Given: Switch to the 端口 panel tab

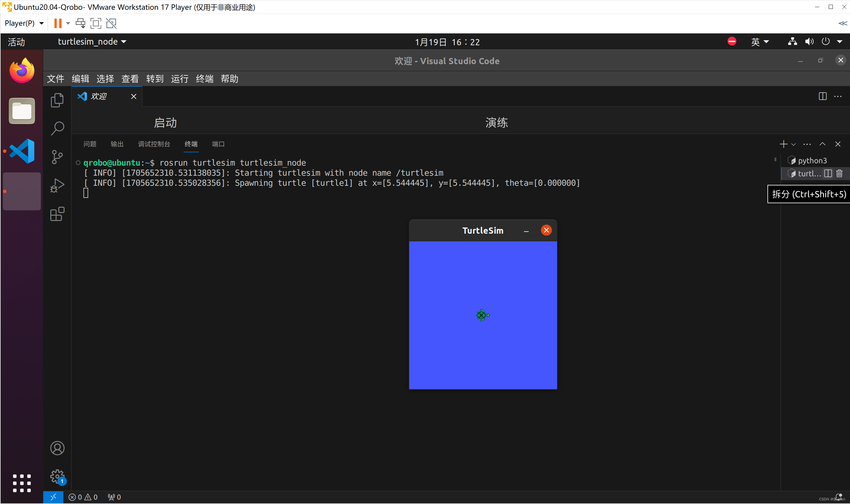Looking at the screenshot, I should pos(218,144).
